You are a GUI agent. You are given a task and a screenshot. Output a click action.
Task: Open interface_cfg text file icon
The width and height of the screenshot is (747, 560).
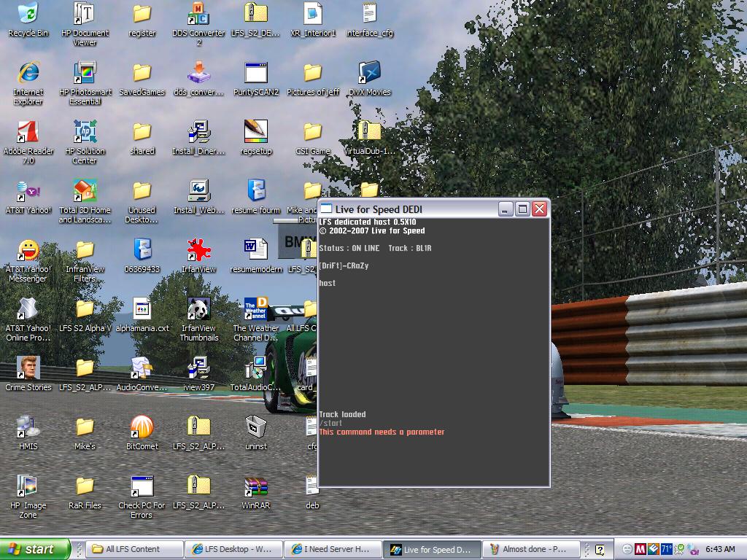coord(370,13)
